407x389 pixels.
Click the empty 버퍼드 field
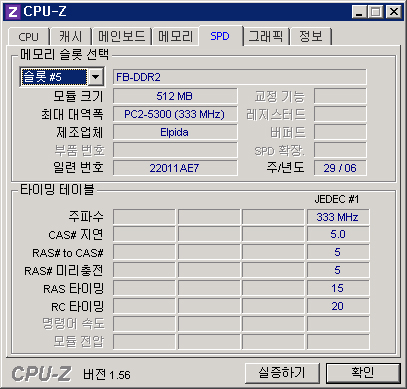coord(340,132)
